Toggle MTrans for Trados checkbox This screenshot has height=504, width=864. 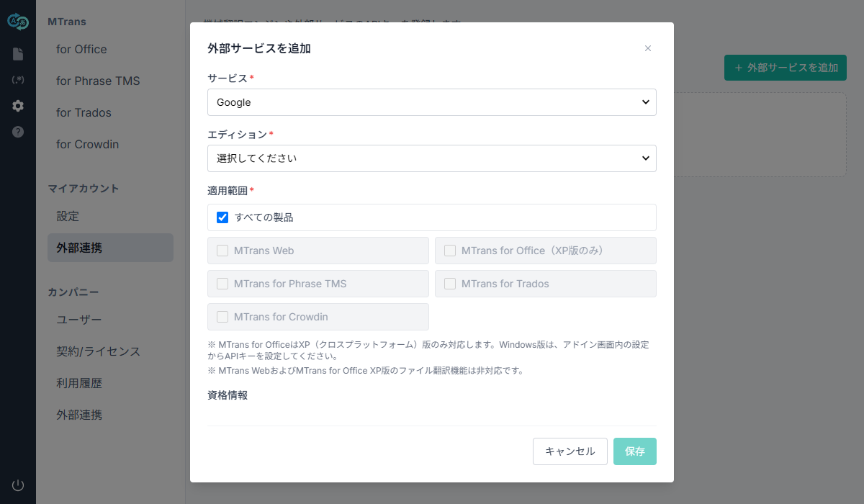450,284
